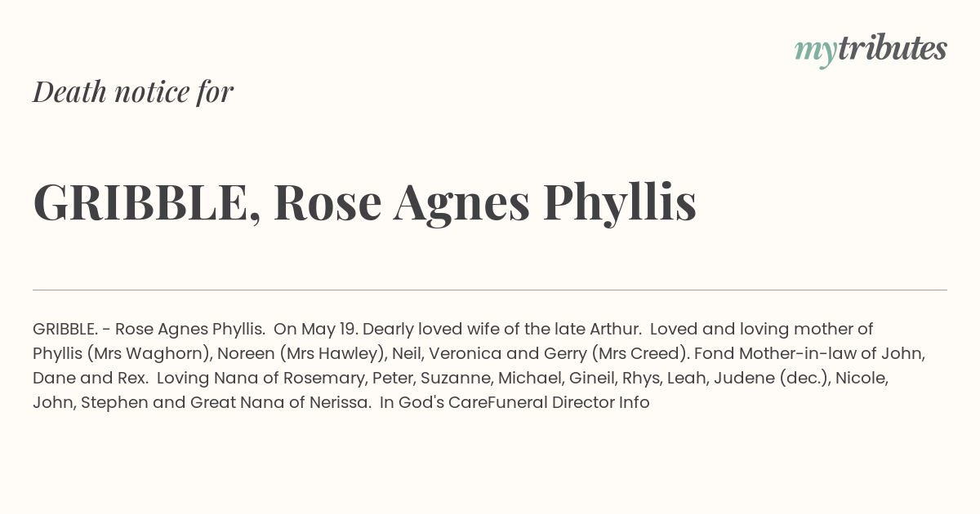This screenshot has width=980, height=514.
Task: Click the mytributes logo
Action: [871, 50]
